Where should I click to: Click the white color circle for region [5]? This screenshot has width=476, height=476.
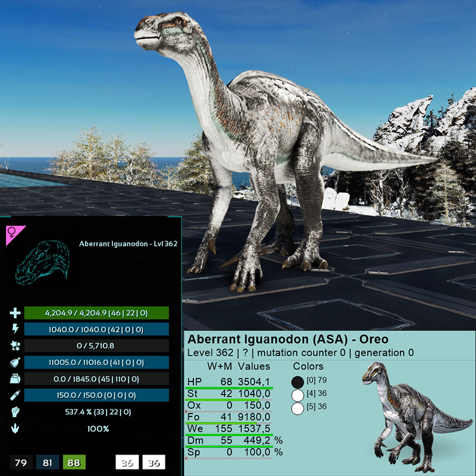[x=297, y=409]
